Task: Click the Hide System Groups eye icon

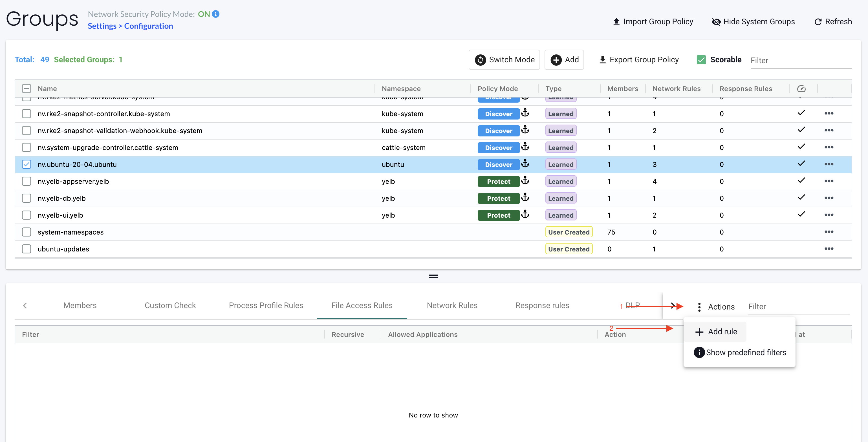Action: point(716,21)
